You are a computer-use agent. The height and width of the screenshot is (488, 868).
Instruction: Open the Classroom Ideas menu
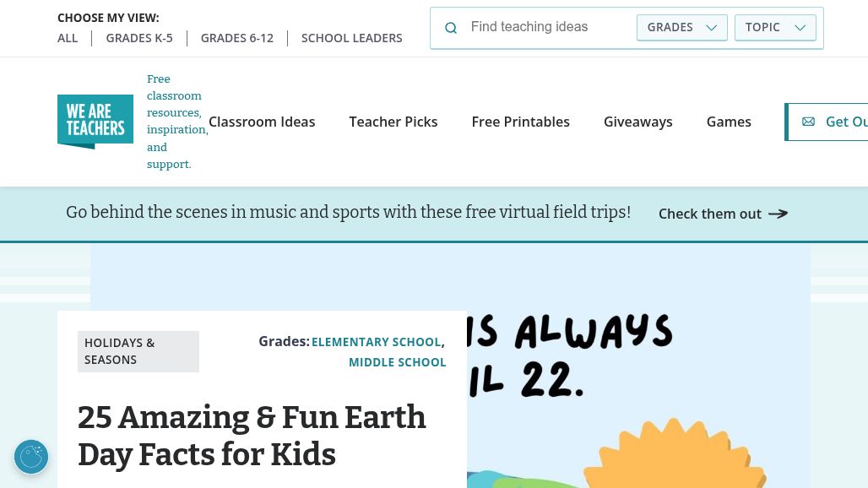(262, 122)
